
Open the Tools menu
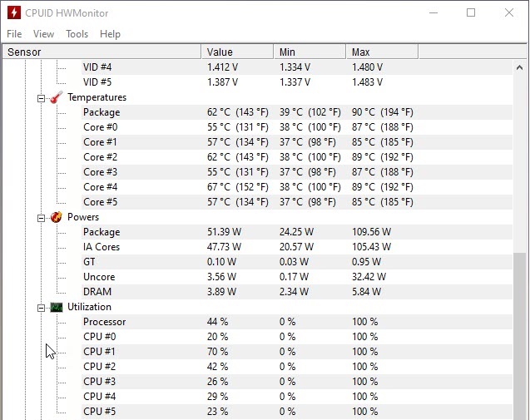click(77, 34)
